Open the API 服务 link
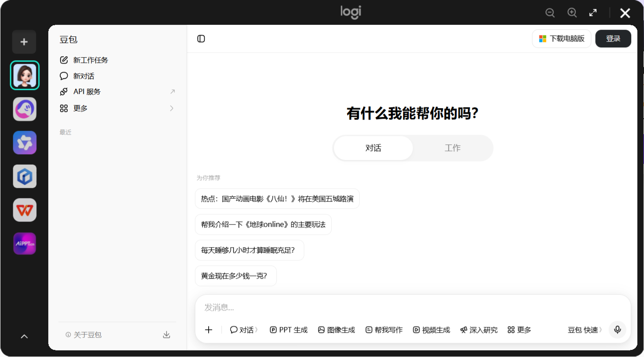 click(117, 92)
